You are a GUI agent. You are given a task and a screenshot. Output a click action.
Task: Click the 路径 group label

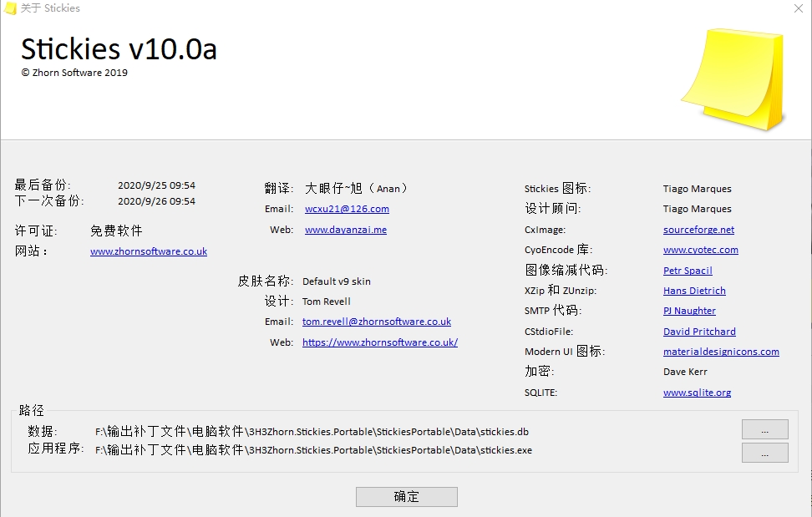tap(31, 410)
